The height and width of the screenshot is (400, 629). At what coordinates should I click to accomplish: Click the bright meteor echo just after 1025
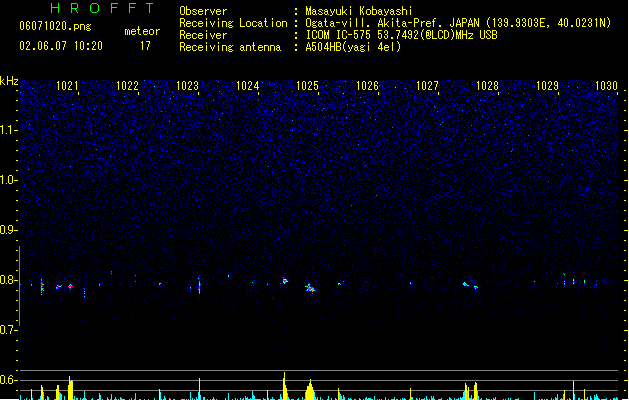point(310,288)
